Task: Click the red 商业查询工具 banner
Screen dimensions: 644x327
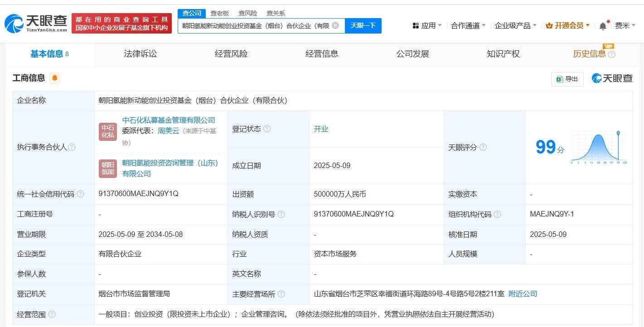Action: [x=121, y=23]
